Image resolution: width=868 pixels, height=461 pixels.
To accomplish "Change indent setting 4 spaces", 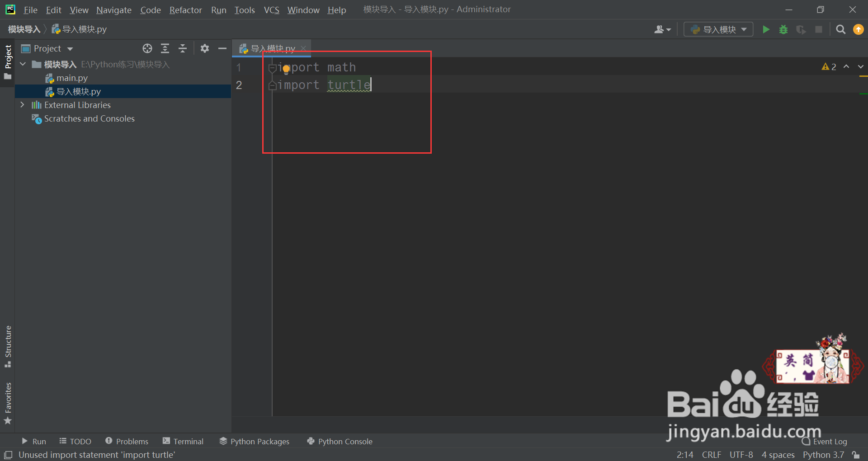I will 778,455.
